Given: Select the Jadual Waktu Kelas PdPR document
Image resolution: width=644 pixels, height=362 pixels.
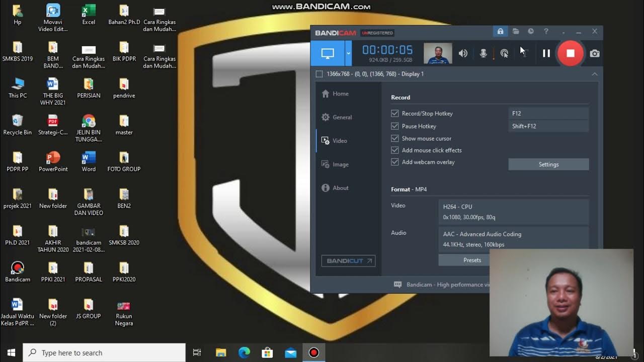Looking at the screenshot, I should (18, 312).
